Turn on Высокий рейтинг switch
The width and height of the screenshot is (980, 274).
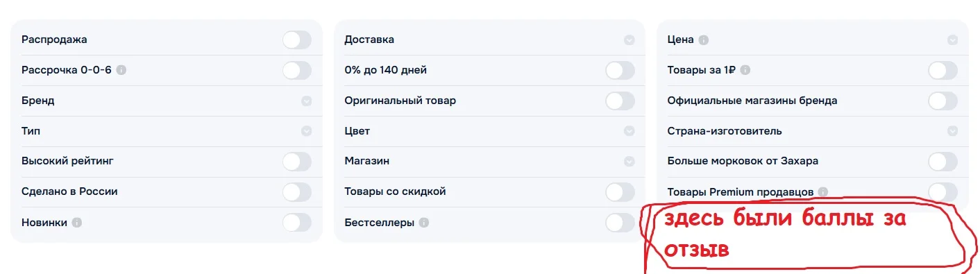(297, 162)
